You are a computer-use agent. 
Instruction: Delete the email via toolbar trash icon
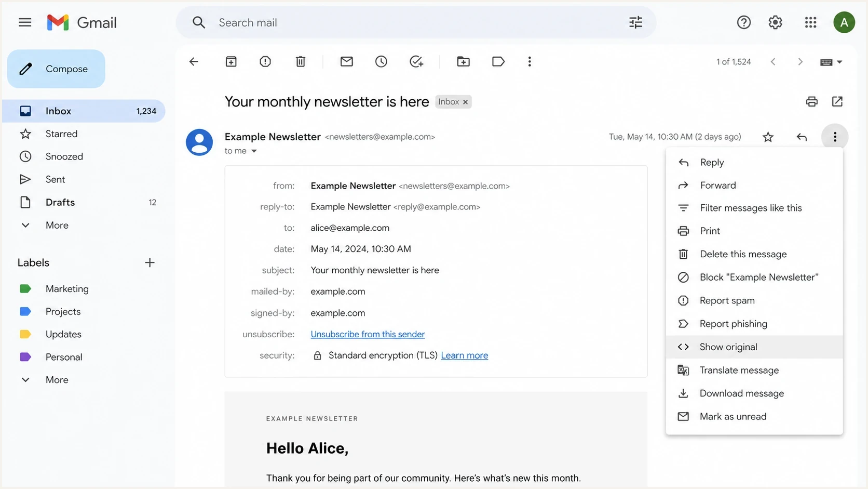tap(301, 61)
